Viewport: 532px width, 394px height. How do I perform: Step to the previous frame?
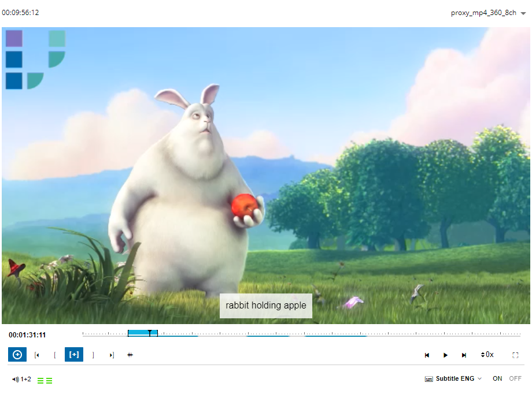427,355
